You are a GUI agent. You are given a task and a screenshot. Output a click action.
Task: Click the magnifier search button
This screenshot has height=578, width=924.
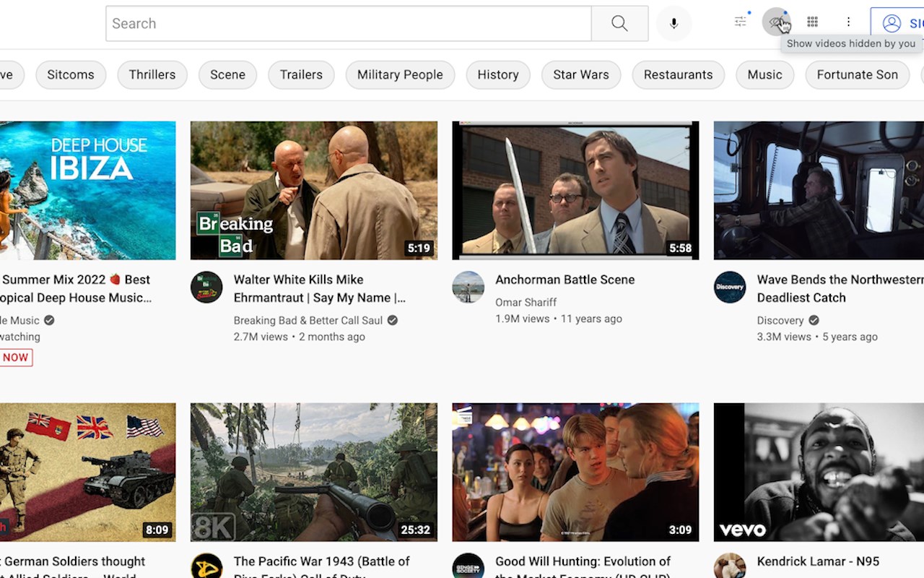pyautogui.click(x=619, y=23)
